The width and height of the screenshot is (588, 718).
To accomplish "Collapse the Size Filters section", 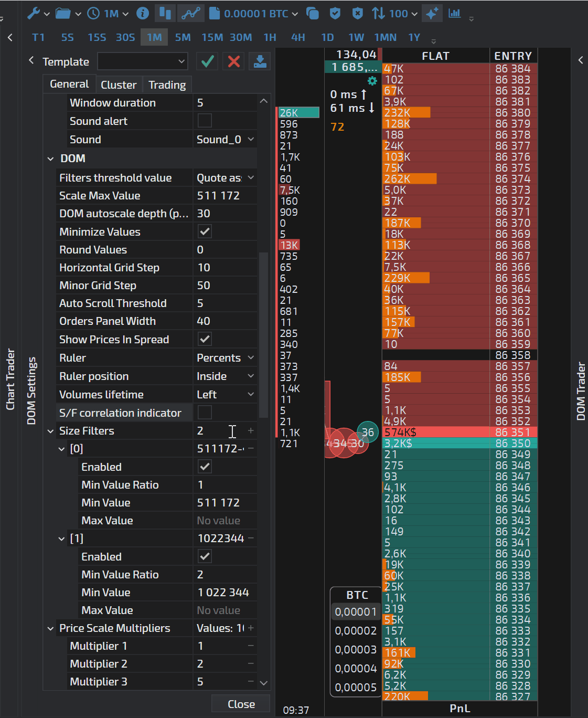I will 51,431.
